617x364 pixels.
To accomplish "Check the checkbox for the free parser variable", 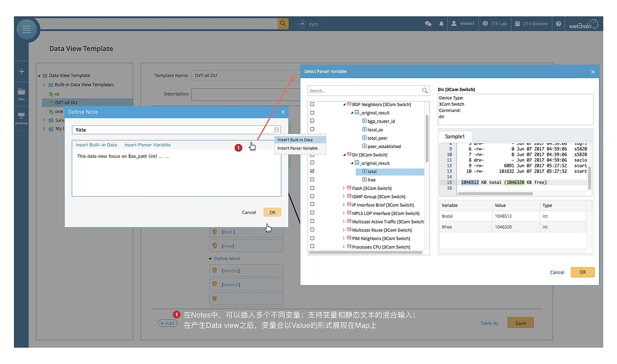I will point(312,179).
